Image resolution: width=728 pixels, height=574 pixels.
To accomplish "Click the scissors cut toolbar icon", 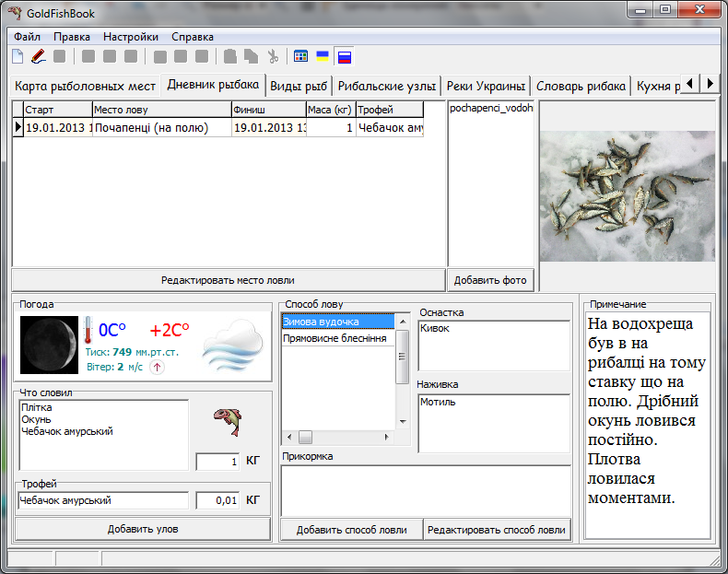I will click(x=273, y=56).
